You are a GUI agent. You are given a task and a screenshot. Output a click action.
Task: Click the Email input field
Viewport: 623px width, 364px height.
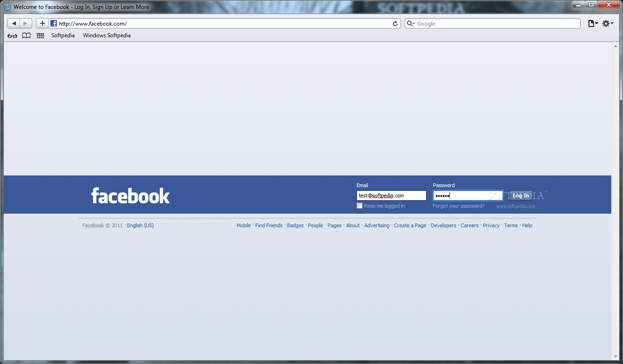point(391,196)
